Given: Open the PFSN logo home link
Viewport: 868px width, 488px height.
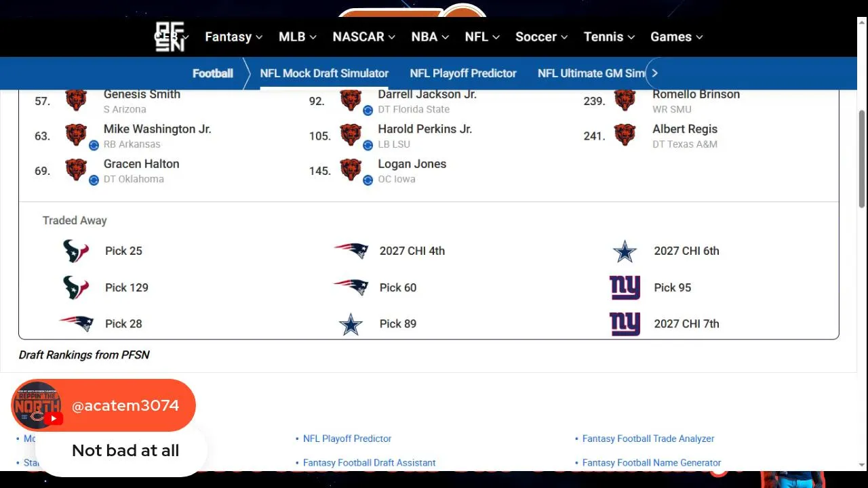Looking at the screenshot, I should [170, 37].
